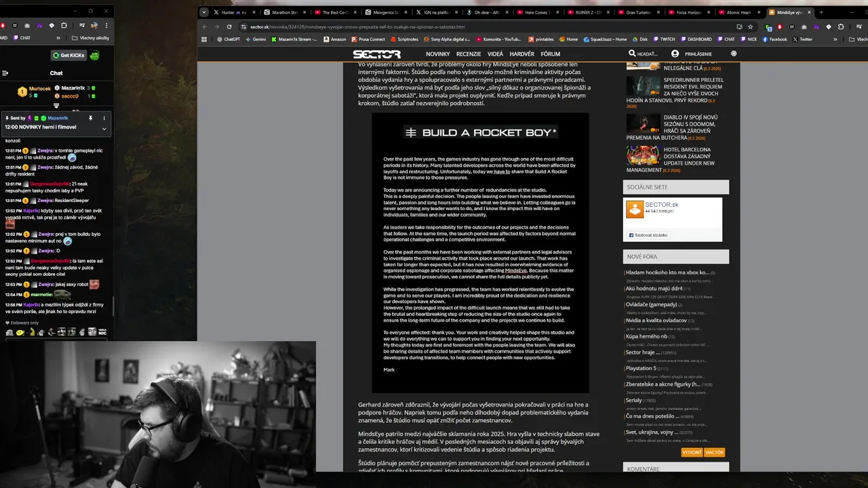
Task: Open the Všechny záložky bookmarks folder
Action: (x=90, y=38)
